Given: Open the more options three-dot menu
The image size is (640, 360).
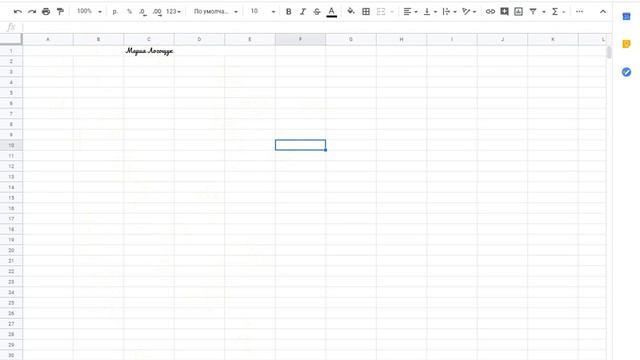Looking at the screenshot, I should [579, 11].
